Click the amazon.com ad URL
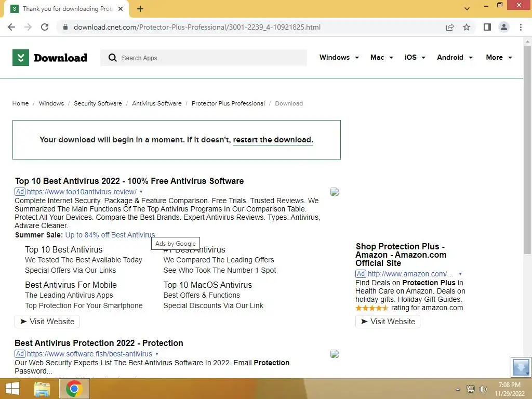Image resolution: width=532 pixels, height=399 pixels. click(x=410, y=274)
